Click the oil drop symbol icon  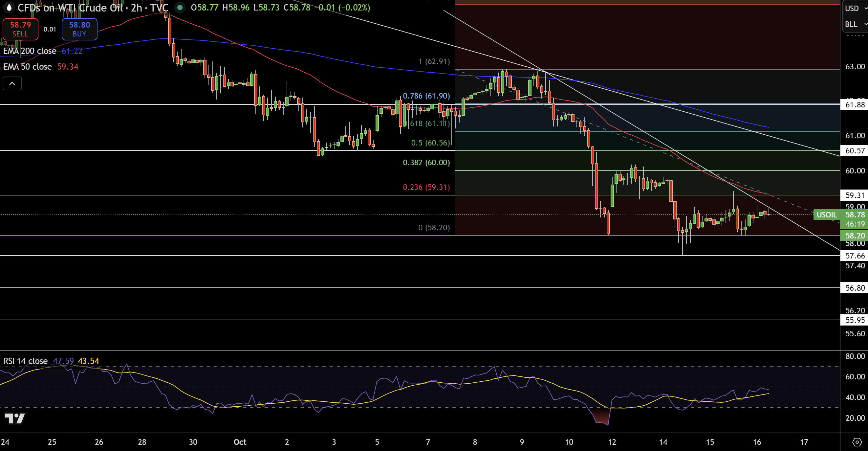pos(9,8)
